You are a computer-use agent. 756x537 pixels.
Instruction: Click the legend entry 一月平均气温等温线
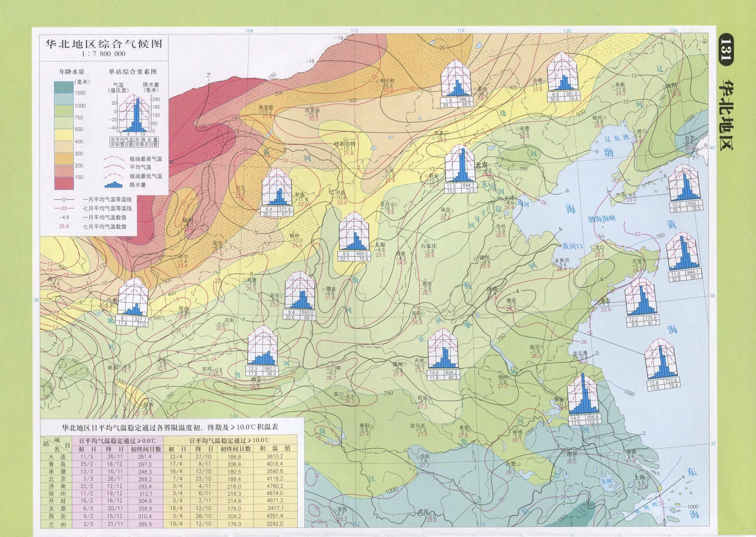point(107,199)
